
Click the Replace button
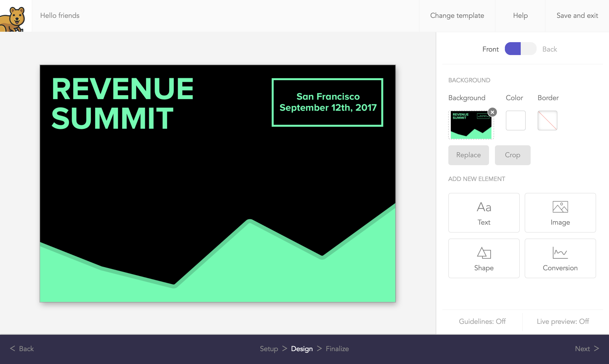coord(468,155)
